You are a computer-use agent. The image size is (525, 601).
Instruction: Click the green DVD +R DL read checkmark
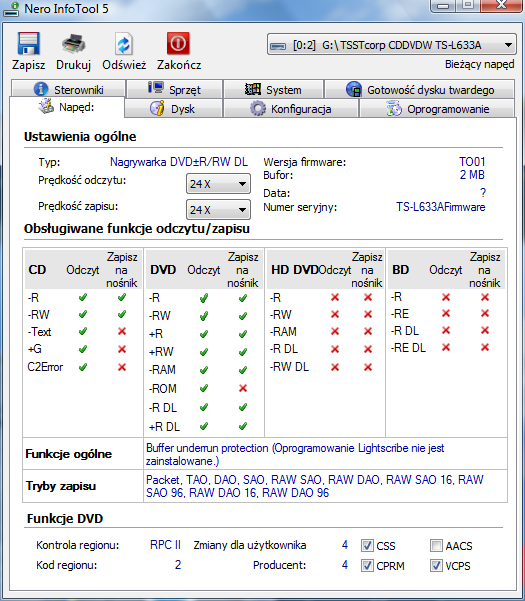pyautogui.click(x=204, y=426)
